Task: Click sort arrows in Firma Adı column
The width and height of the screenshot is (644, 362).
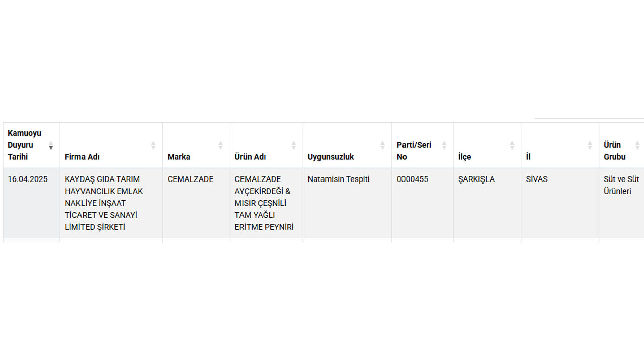Action: (x=153, y=145)
